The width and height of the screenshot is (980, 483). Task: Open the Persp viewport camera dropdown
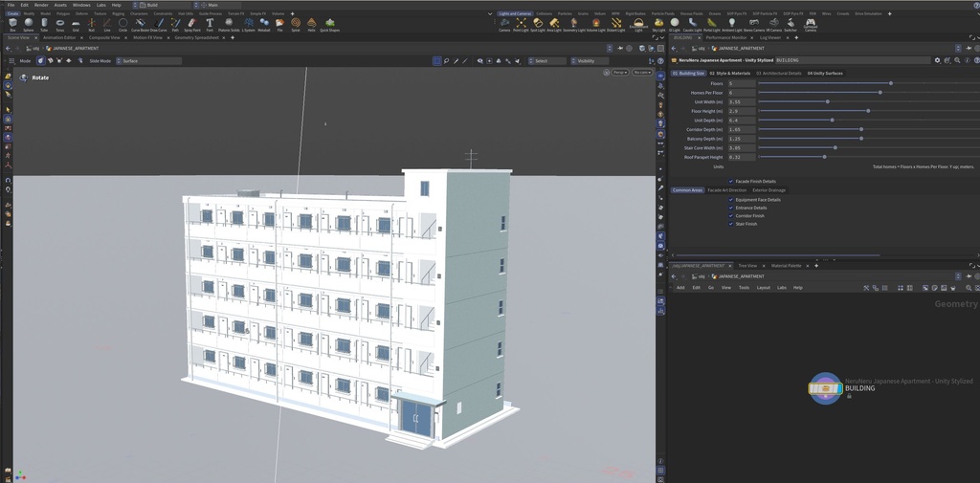620,73
